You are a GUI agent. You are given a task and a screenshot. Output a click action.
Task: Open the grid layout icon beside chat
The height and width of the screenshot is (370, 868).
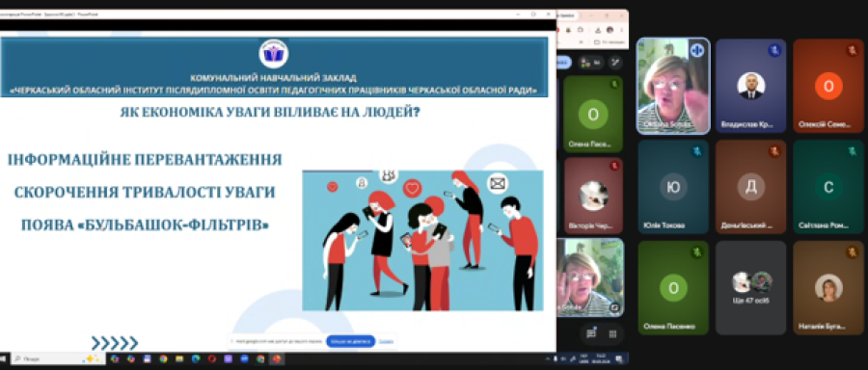click(612, 333)
